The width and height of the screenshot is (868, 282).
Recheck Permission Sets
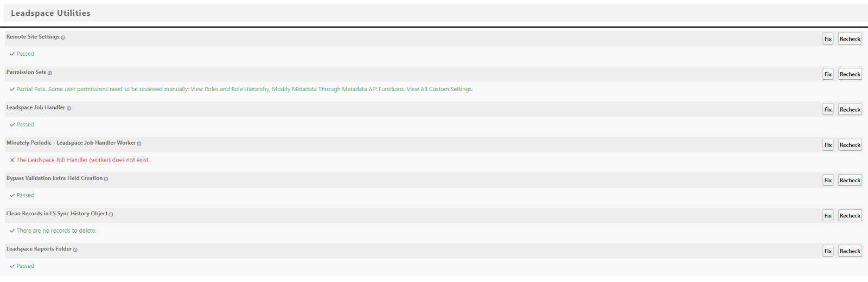click(850, 74)
